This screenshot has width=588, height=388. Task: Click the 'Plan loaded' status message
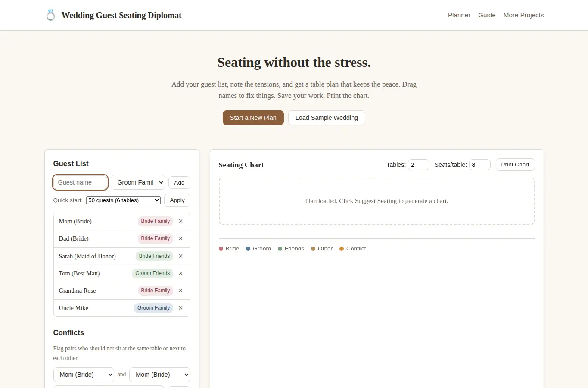(376, 201)
